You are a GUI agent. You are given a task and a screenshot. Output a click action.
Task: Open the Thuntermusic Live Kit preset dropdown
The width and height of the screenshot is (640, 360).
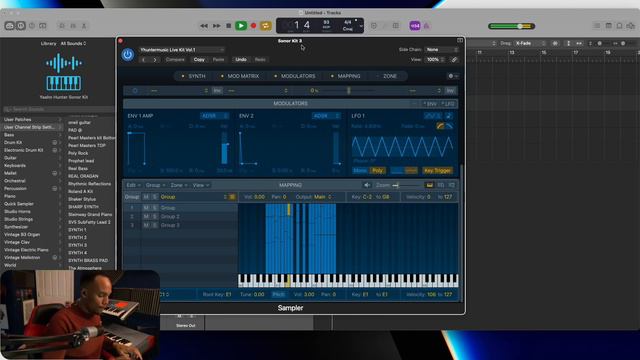(x=182, y=50)
